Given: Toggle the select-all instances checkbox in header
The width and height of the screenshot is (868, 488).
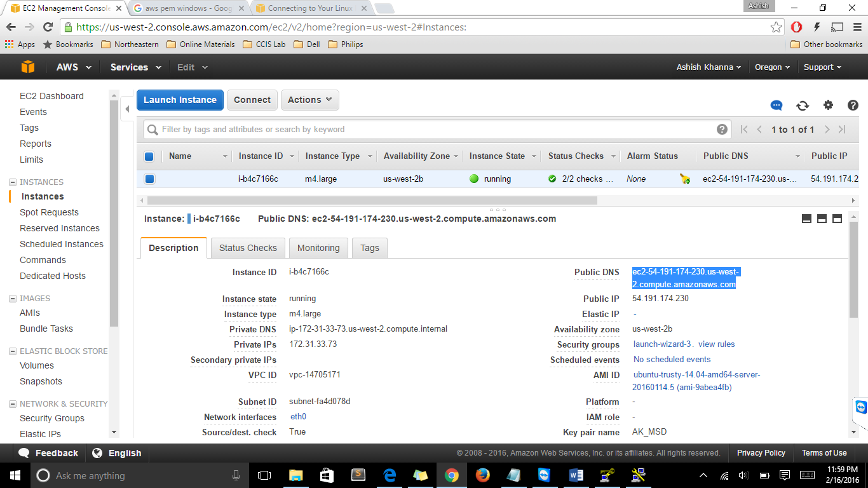Looking at the screenshot, I should (x=149, y=156).
